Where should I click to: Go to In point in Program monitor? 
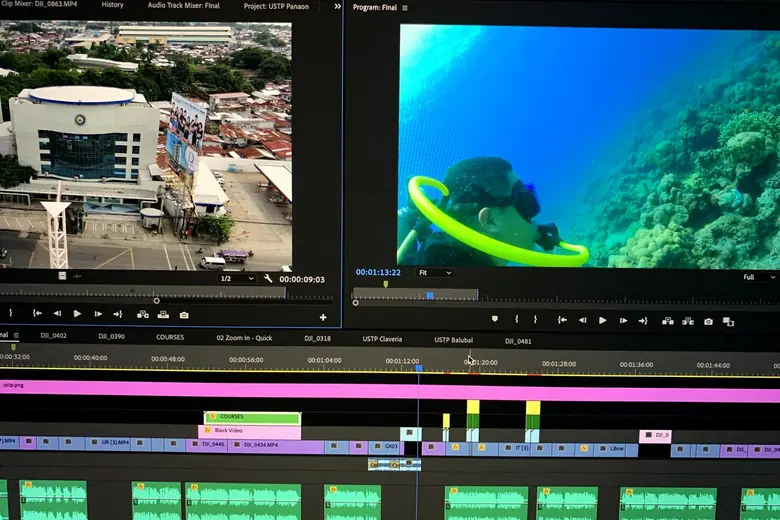click(x=562, y=320)
